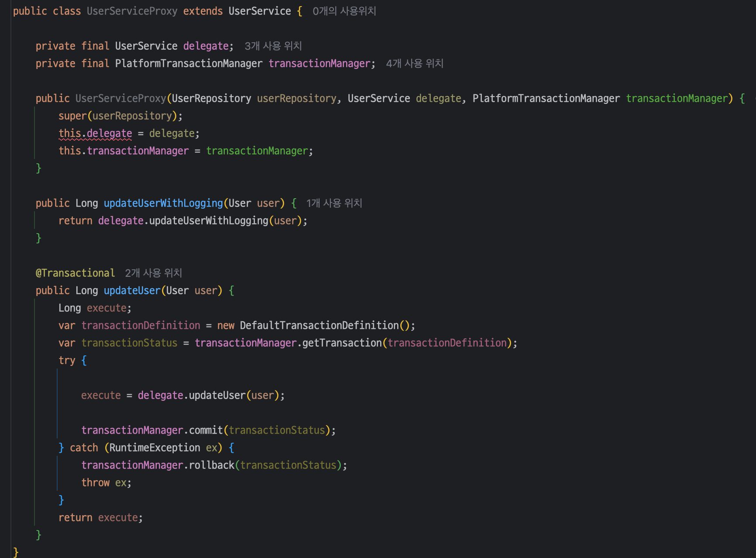This screenshot has height=558, width=756.
Task: Open '4개 사용 위치' hint beside transactionManager field
Action: [415, 63]
